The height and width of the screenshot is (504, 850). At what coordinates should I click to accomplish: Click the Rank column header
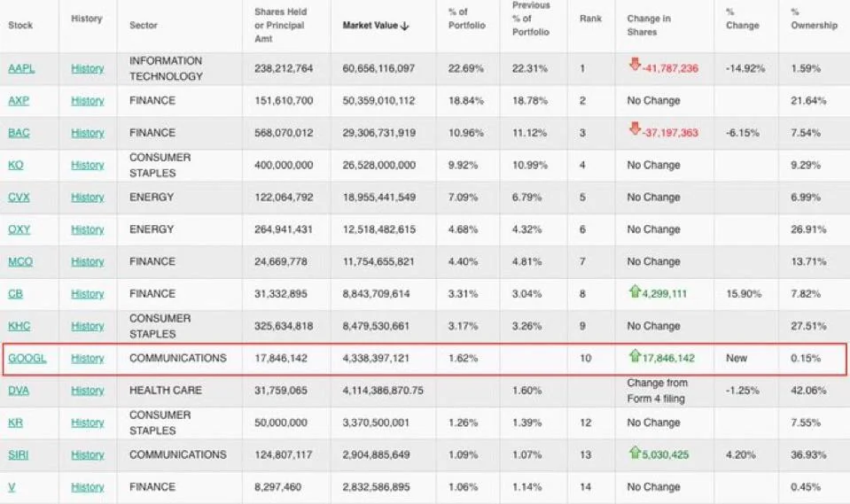(589, 19)
